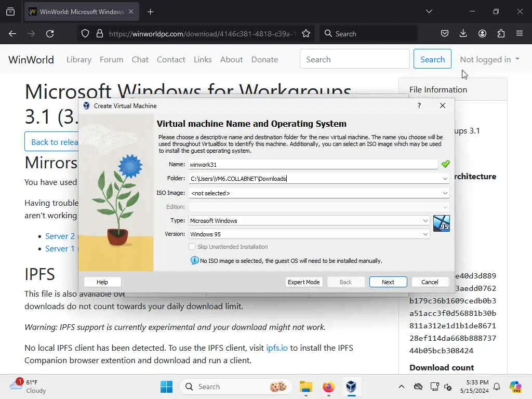Click the Firefox forward arrow

31,34
